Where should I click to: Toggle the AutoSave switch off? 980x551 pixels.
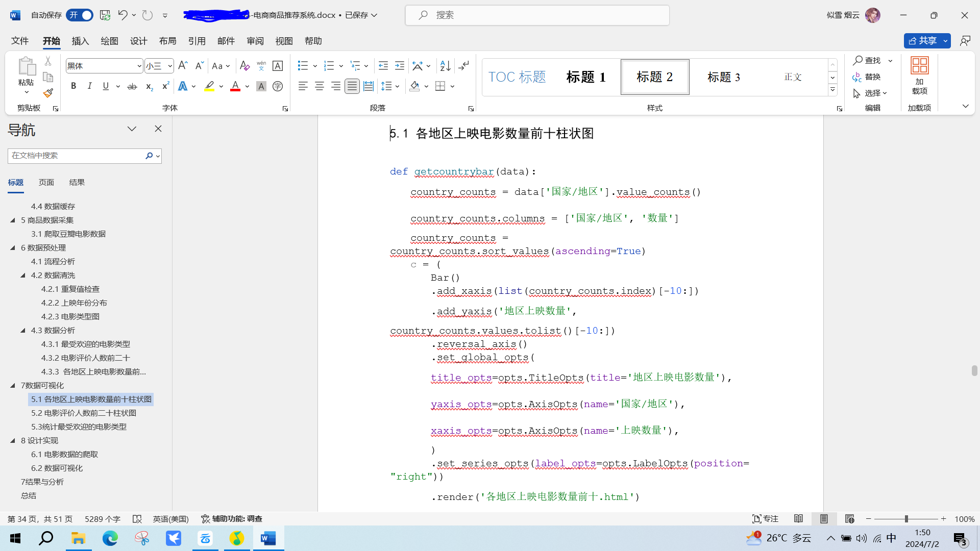pos(81,15)
